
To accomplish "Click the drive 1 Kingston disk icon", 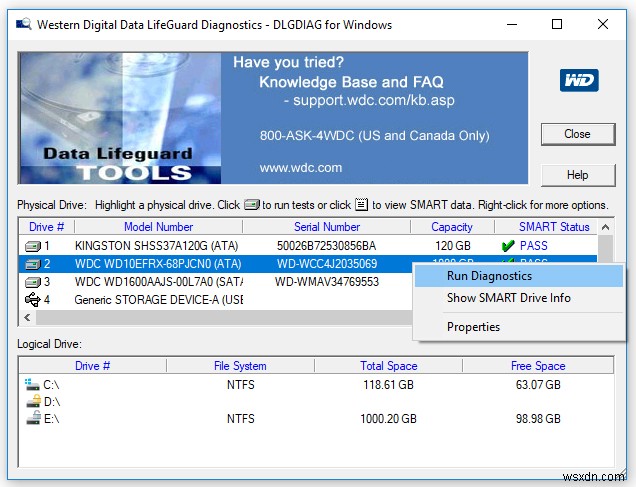I will click(x=33, y=246).
